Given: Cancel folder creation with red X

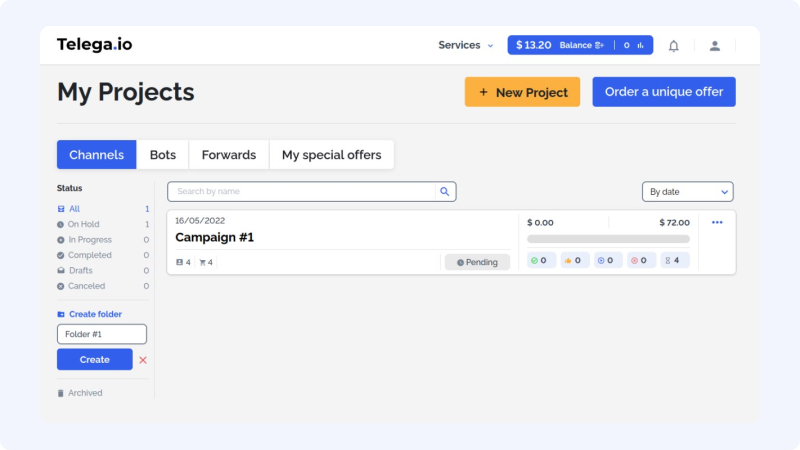Looking at the screenshot, I should point(143,360).
